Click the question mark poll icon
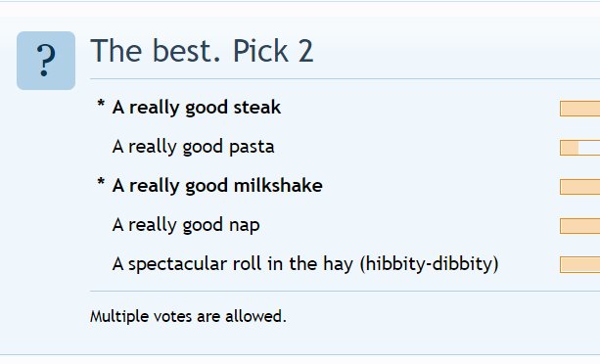Screen dimensions: 600x364 (46, 61)
